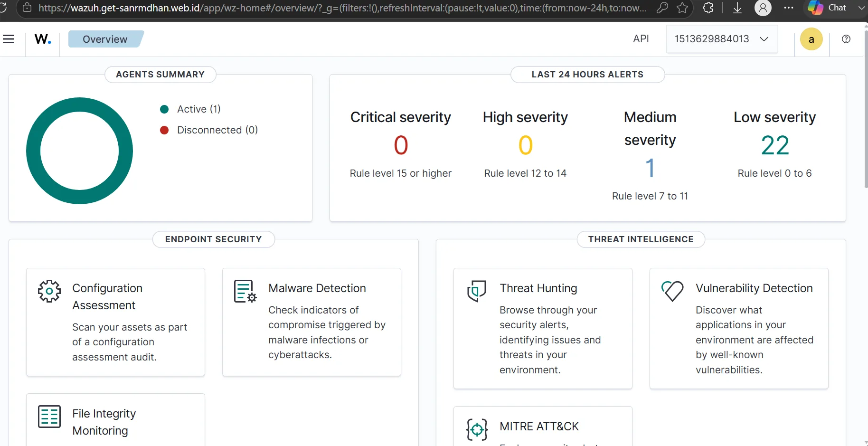Click the Low severity count 22
This screenshot has width=868, height=446.
point(775,145)
